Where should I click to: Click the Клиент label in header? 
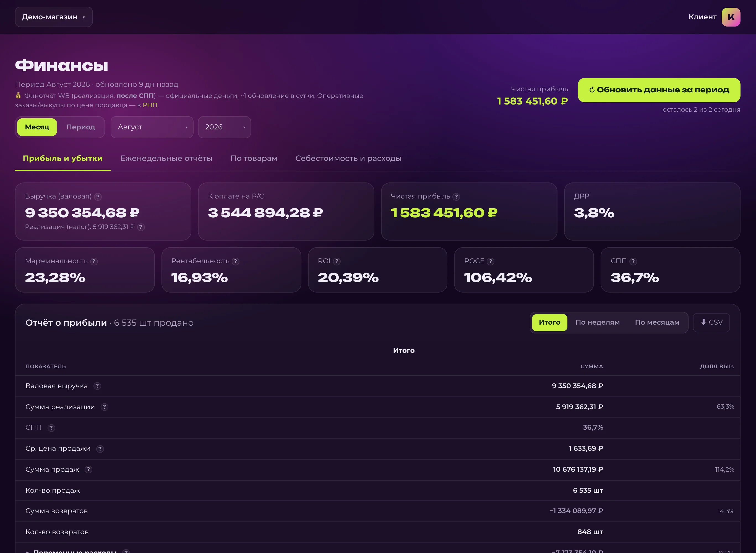(x=702, y=17)
